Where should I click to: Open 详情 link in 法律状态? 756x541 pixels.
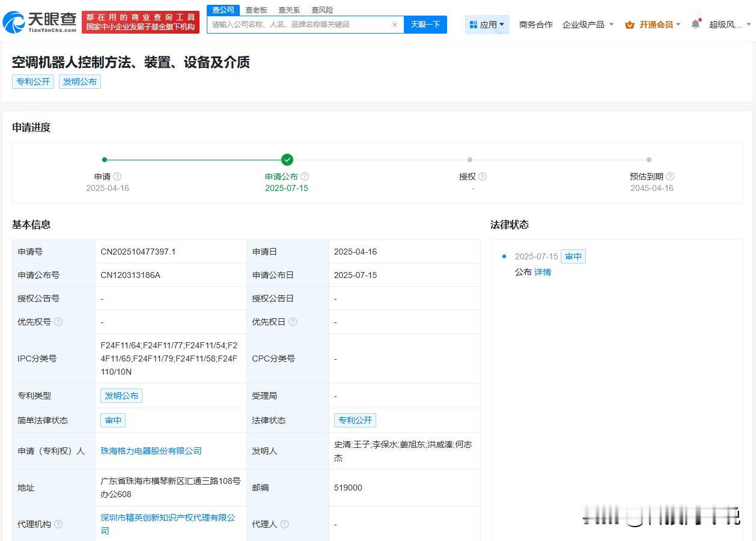point(543,272)
